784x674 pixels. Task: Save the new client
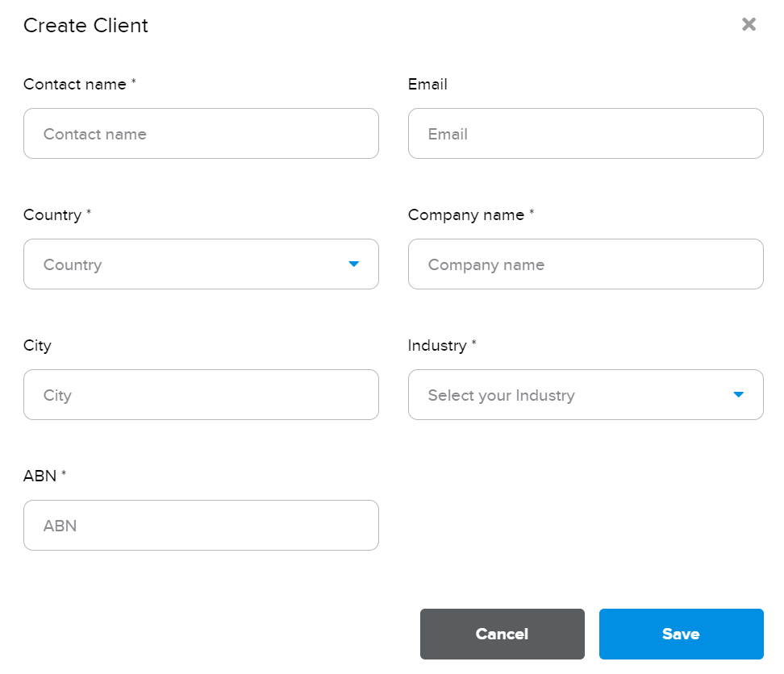click(681, 634)
